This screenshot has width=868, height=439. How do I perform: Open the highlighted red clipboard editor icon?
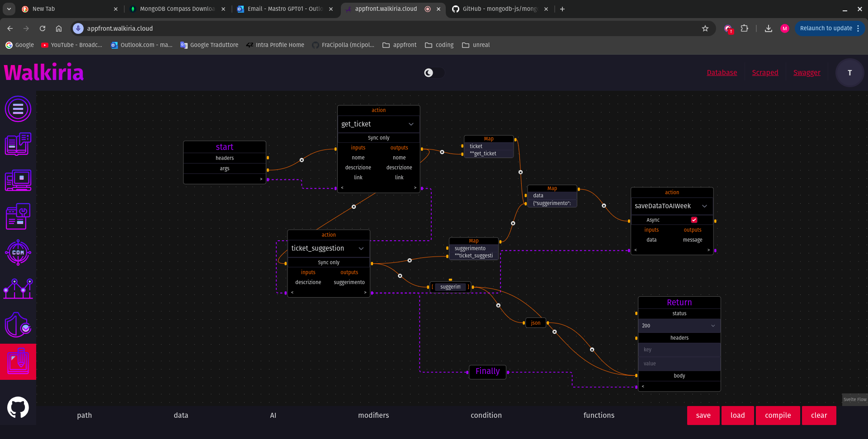click(x=18, y=362)
